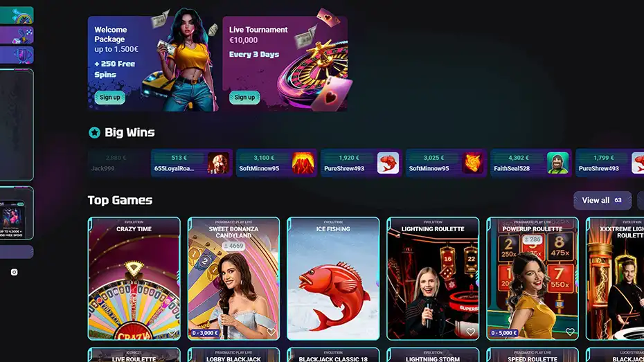The height and width of the screenshot is (362, 644).
Task: Open View all top games
Action: (x=602, y=200)
